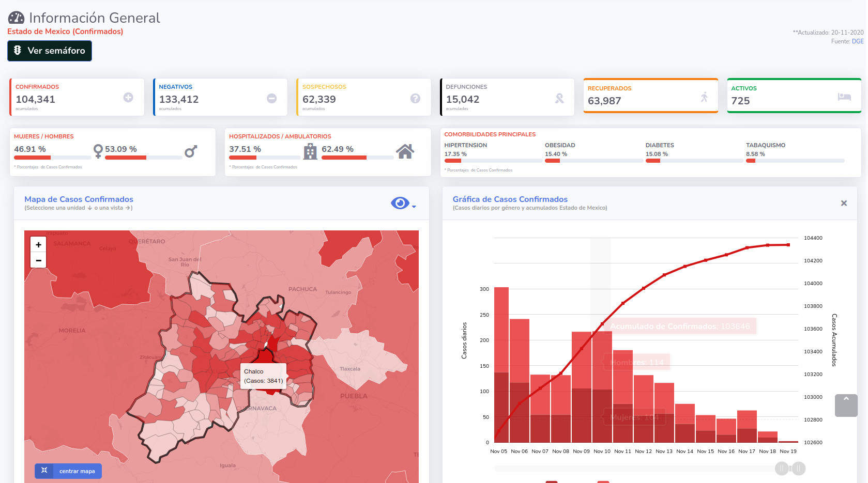
Task: Click the 62.49 % ambulatory value
Action: (x=338, y=149)
